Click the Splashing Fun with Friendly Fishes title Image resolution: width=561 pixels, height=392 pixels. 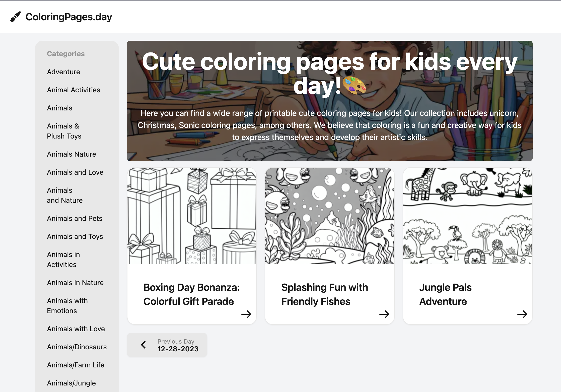[x=324, y=294]
